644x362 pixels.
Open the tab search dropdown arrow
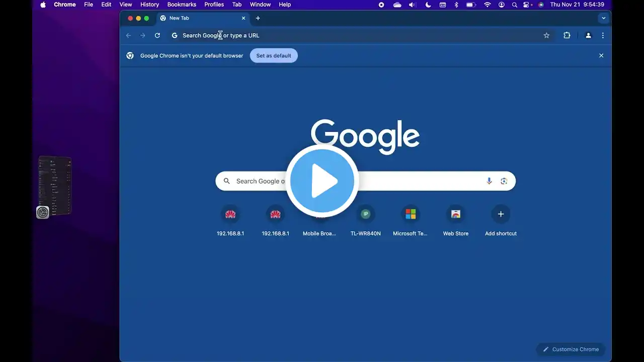coord(604,18)
